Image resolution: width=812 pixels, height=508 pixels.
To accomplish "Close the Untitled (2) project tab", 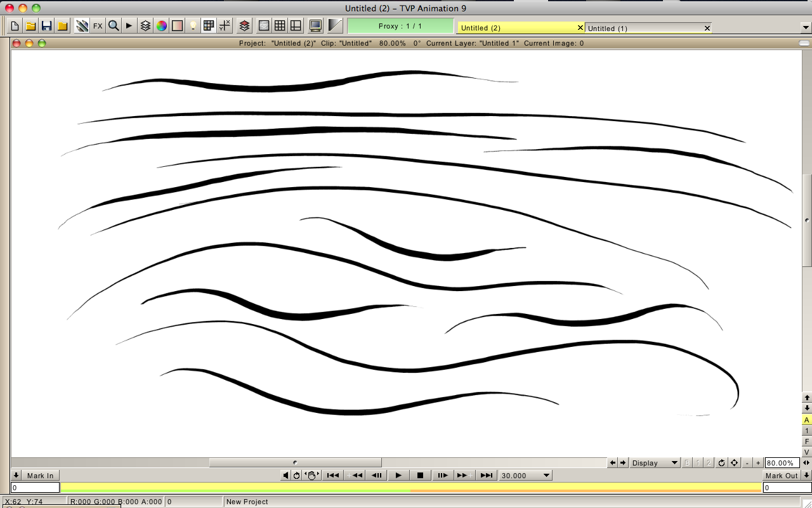I will [x=580, y=28].
